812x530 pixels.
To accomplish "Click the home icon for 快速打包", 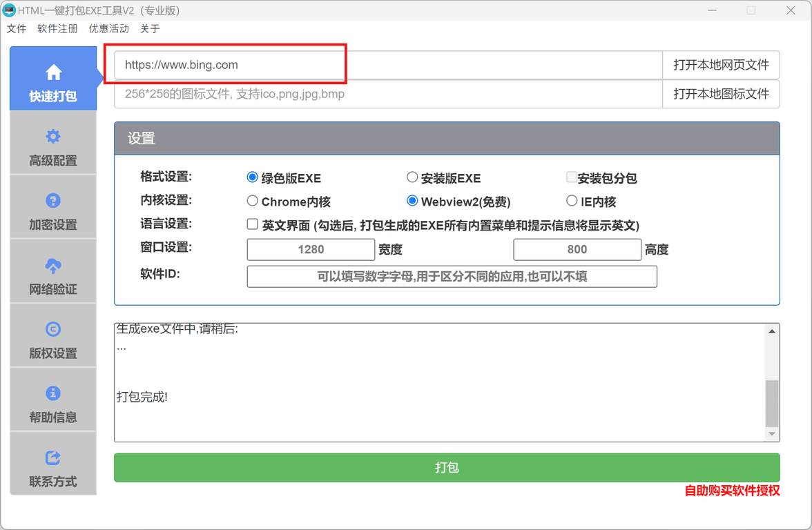I will point(53,72).
